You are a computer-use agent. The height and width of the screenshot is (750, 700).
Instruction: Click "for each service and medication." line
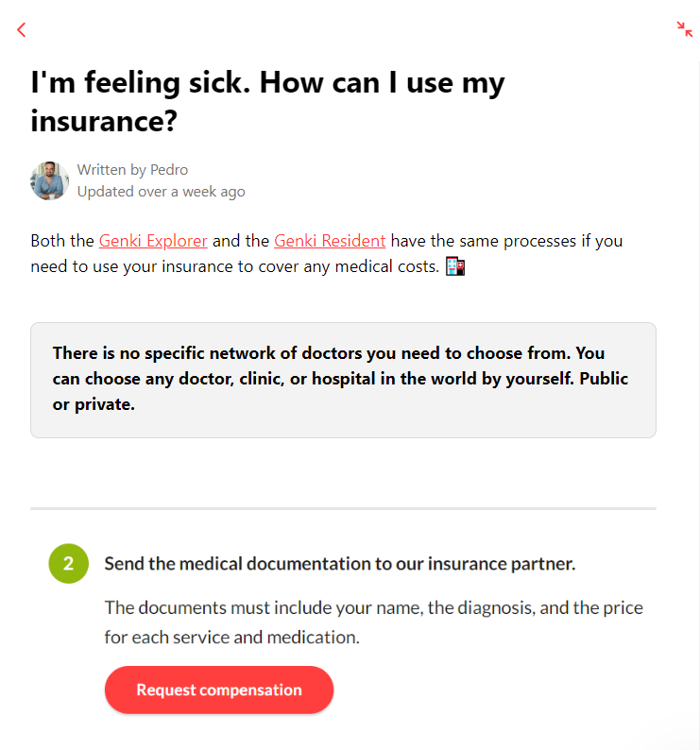231,638
